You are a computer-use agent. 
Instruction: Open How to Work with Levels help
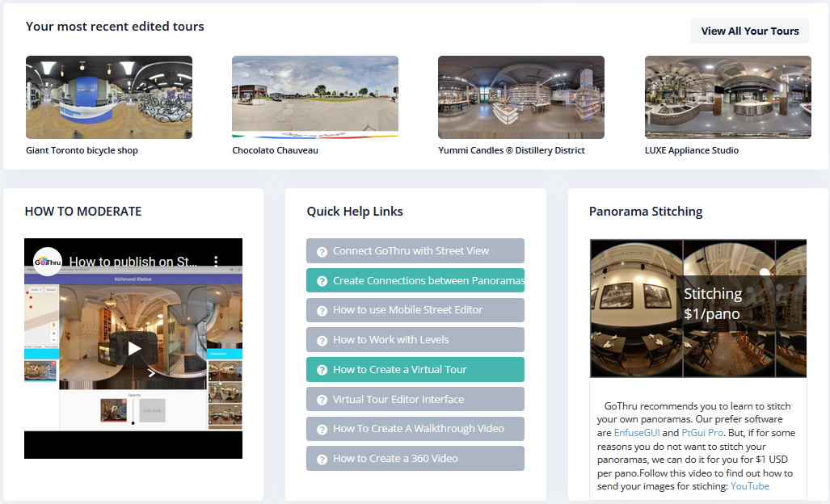click(415, 339)
